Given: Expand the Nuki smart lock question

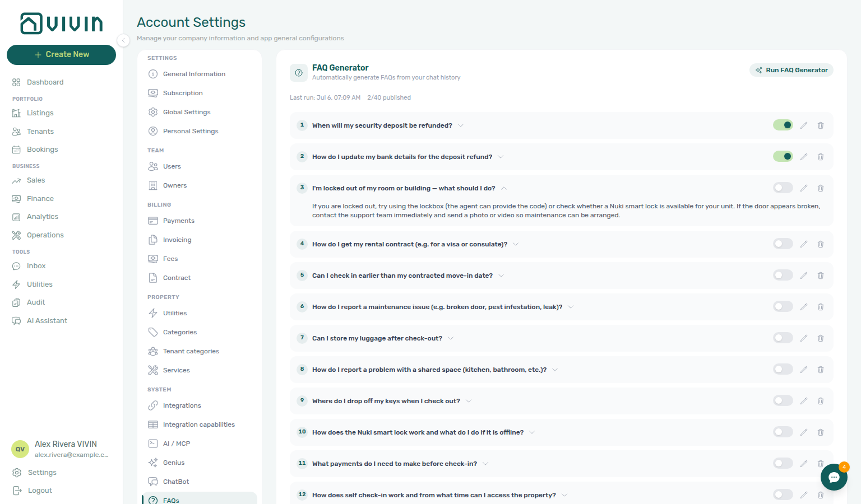Looking at the screenshot, I should tap(532, 432).
